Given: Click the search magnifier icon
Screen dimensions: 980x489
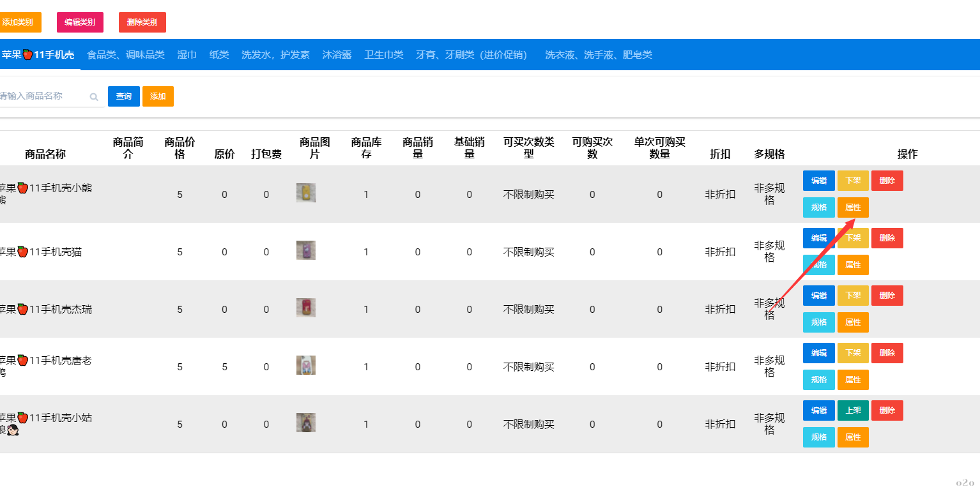Looking at the screenshot, I should pyautogui.click(x=94, y=97).
